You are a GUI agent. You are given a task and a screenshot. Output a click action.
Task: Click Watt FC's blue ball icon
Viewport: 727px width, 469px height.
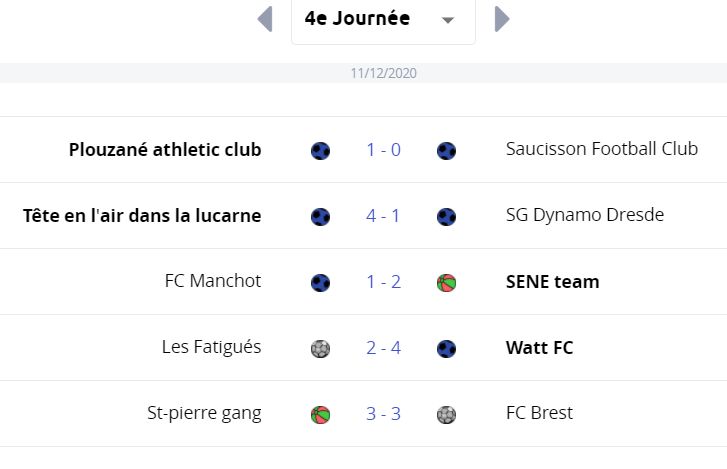tap(446, 349)
